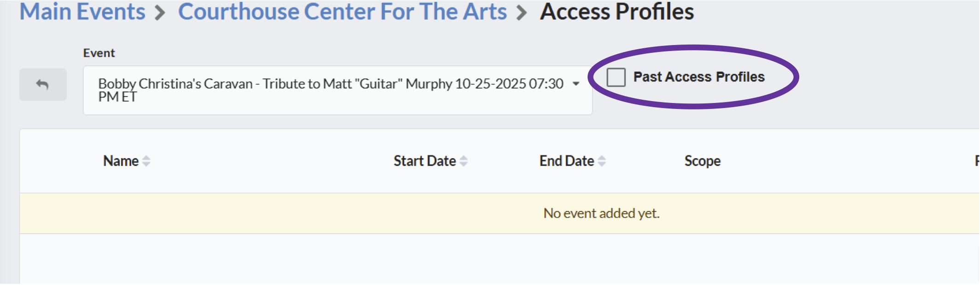Screen dimensions: 980x285
Task: Click the chevron separator after Main Events
Action: [x=160, y=12]
